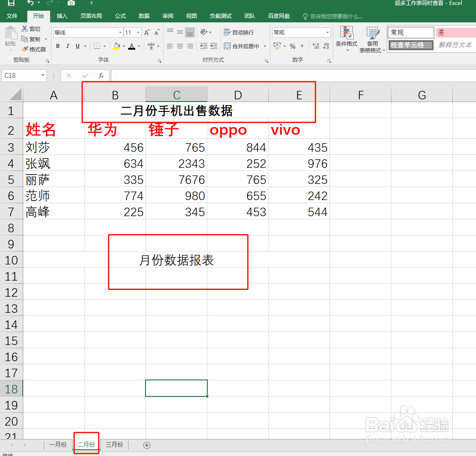
Task: Open the File (文件) tab
Action: click(12, 16)
